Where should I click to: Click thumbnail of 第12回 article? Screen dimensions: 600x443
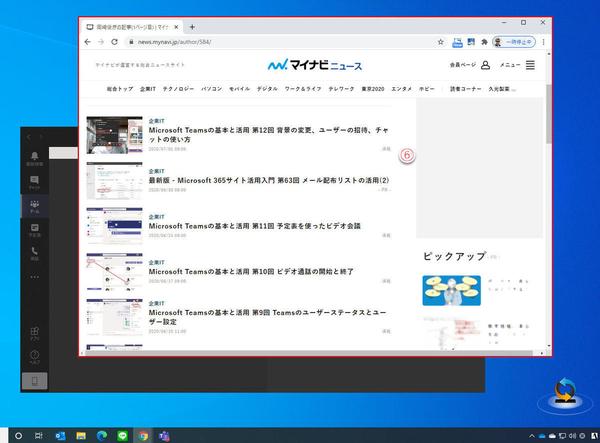[x=114, y=135]
